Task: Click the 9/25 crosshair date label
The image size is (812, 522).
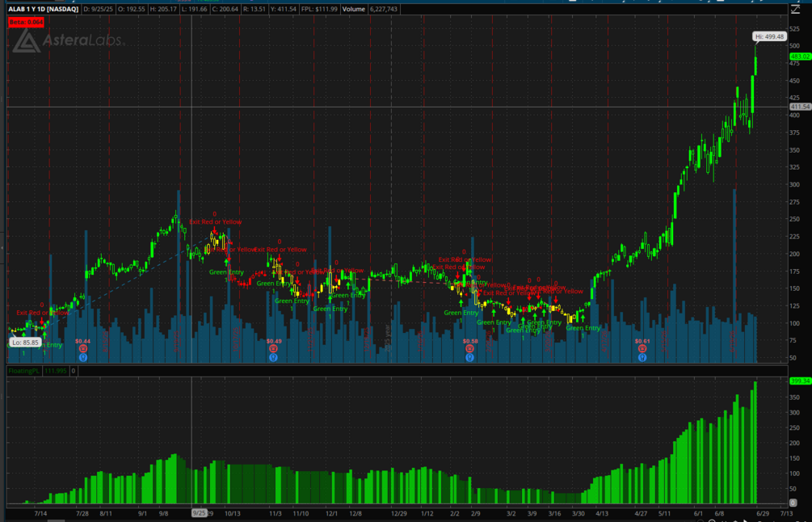Action: click(x=200, y=513)
